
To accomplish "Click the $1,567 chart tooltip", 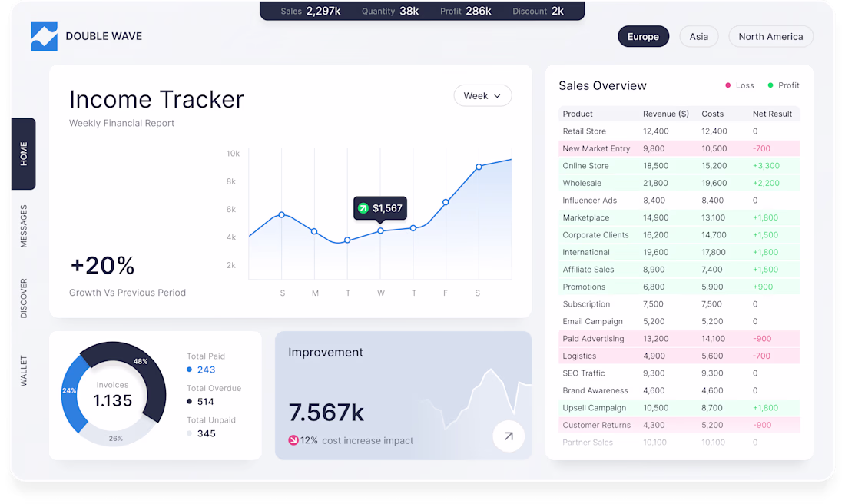I will pos(380,209).
